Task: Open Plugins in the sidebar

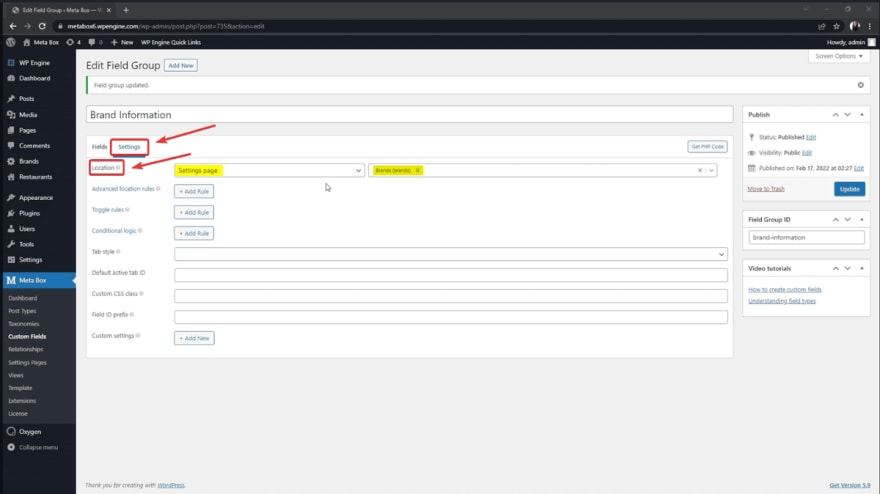Action: point(29,213)
